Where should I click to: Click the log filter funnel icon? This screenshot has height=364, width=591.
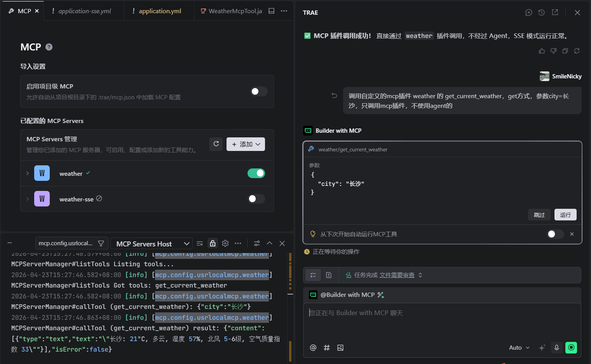(101, 243)
